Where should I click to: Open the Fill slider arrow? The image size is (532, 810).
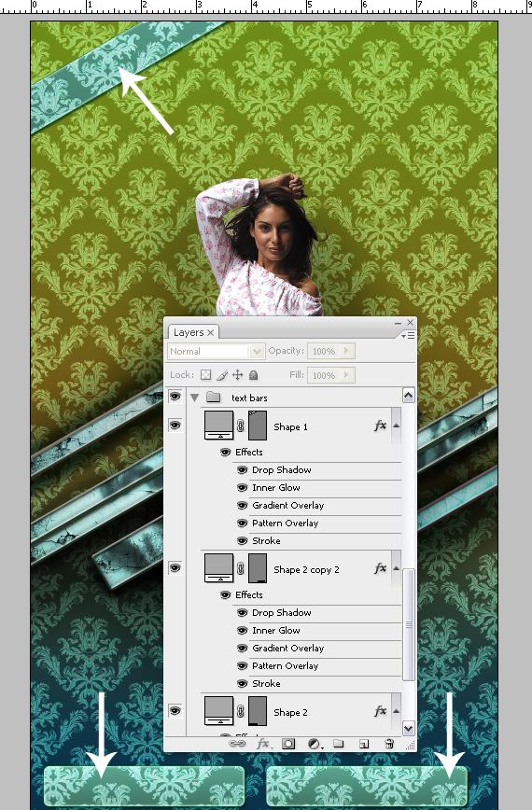[346, 375]
